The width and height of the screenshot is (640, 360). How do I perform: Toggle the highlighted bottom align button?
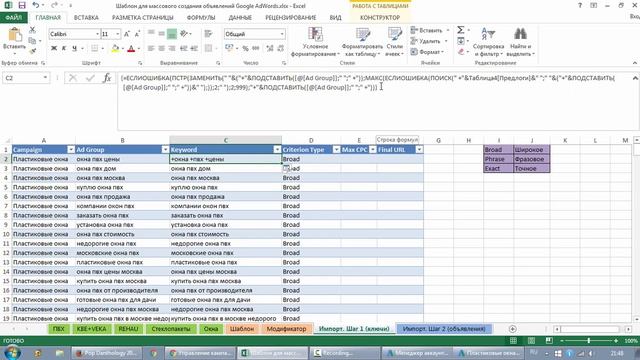tap(172, 34)
